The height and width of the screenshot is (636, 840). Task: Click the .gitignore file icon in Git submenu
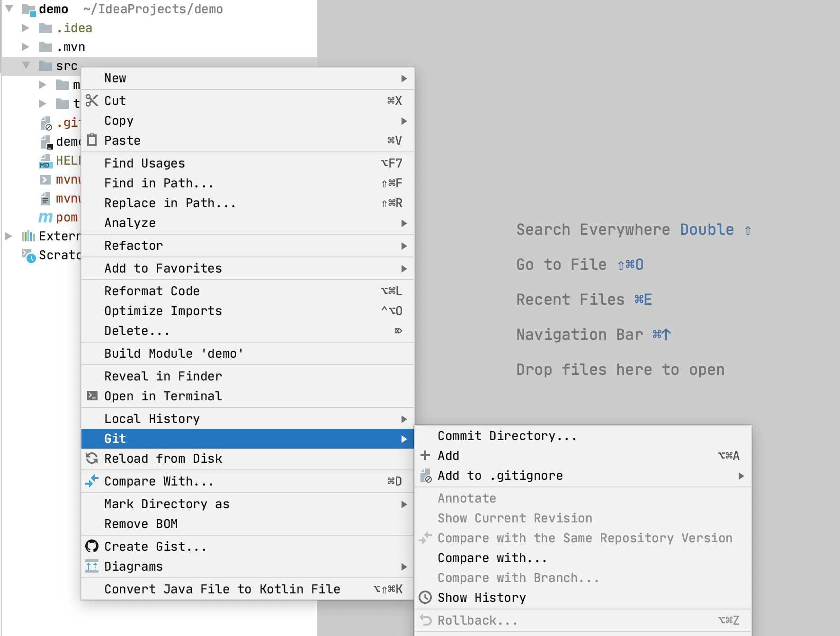click(426, 476)
